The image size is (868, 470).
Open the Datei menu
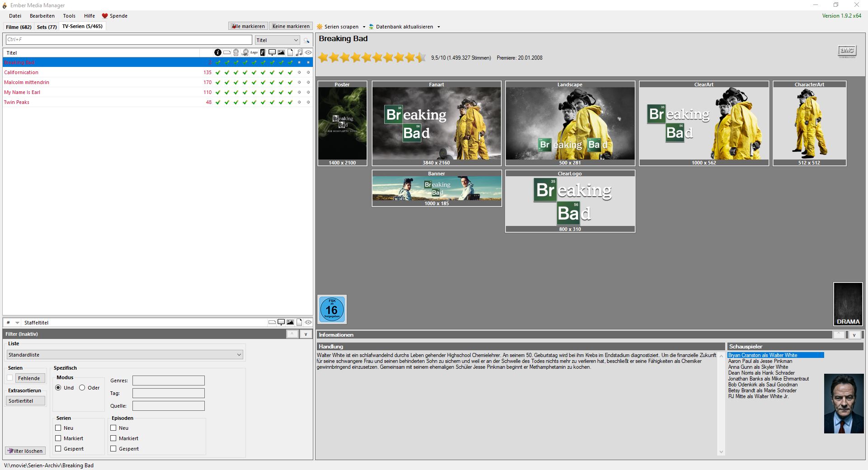click(15, 16)
